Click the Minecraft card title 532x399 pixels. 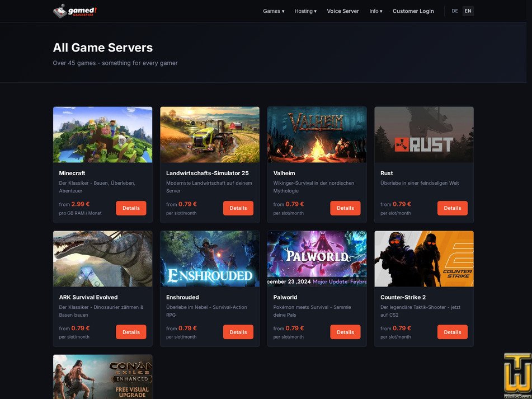pos(72,173)
